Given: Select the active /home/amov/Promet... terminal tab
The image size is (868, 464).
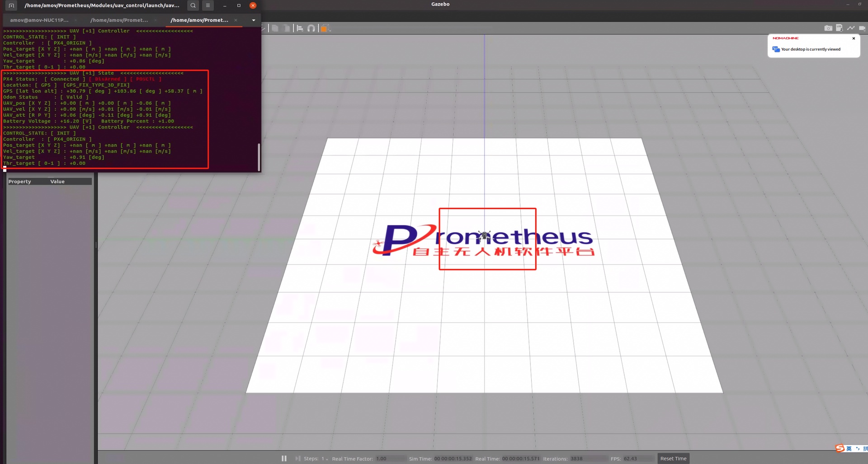Looking at the screenshot, I should click(x=199, y=20).
